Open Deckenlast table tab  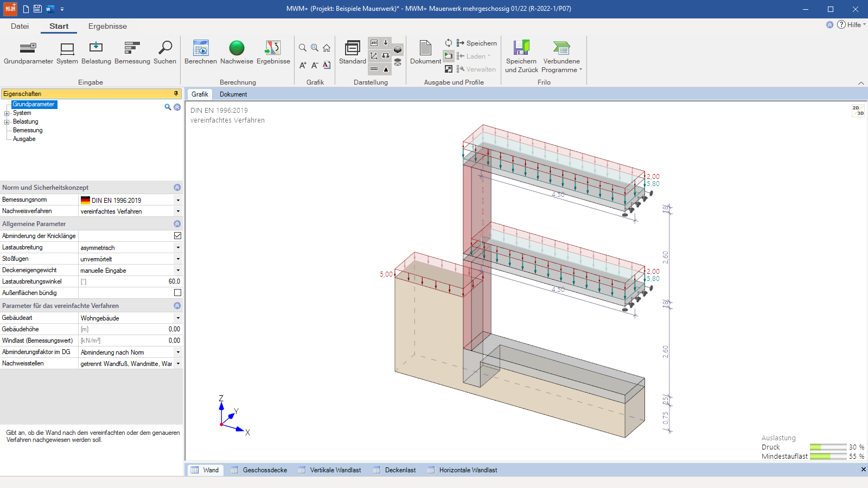coord(394,470)
